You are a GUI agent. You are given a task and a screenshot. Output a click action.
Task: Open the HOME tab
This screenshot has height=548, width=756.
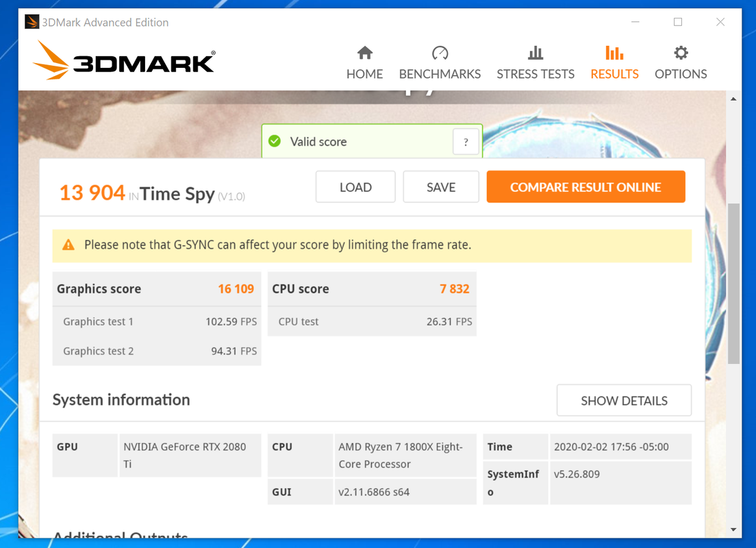[364, 74]
